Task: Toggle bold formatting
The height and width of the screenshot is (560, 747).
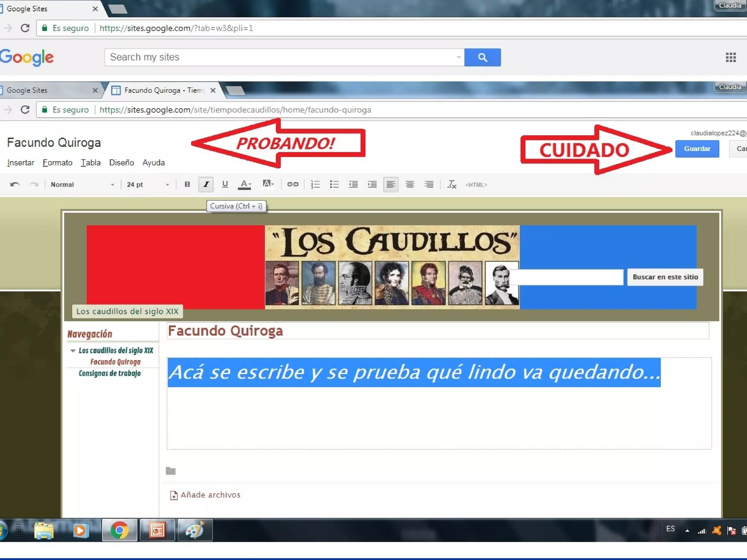Action: [187, 184]
